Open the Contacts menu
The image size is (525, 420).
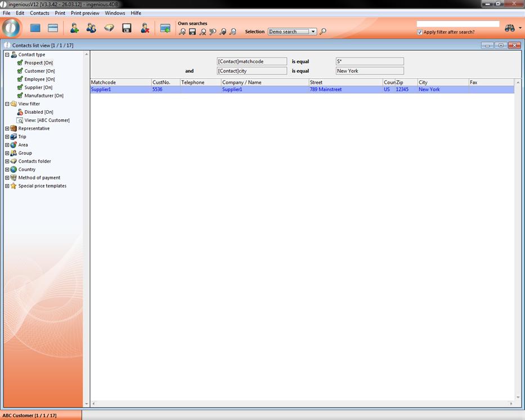tap(39, 13)
